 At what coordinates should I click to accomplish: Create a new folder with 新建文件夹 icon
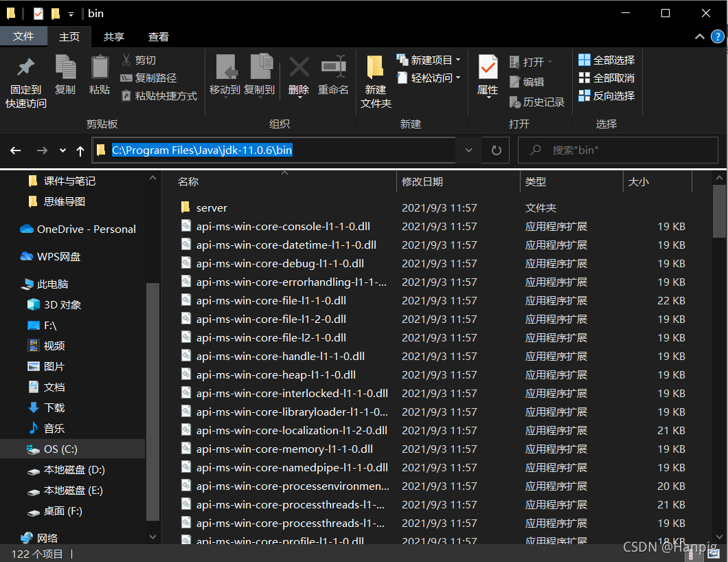pyautogui.click(x=375, y=67)
